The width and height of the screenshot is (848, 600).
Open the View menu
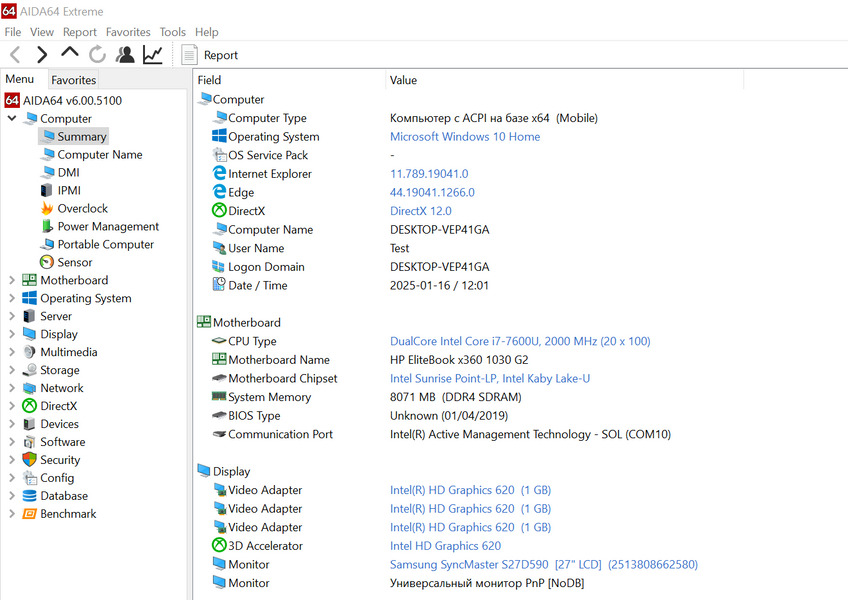click(42, 32)
